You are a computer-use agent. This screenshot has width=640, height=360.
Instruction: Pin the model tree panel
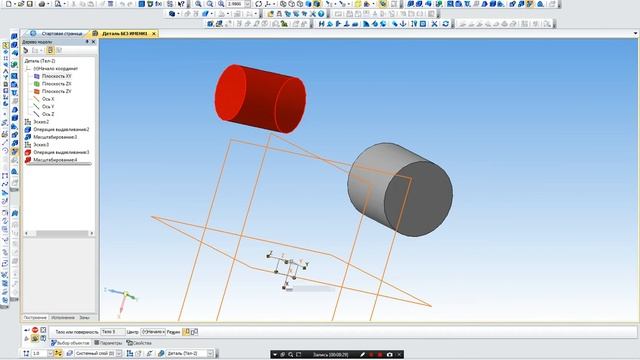(x=87, y=42)
